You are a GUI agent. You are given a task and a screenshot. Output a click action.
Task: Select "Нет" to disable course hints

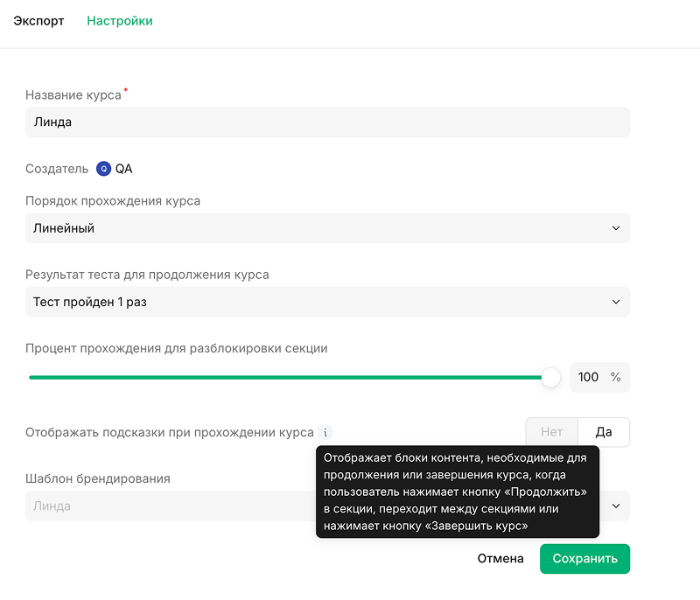click(552, 432)
